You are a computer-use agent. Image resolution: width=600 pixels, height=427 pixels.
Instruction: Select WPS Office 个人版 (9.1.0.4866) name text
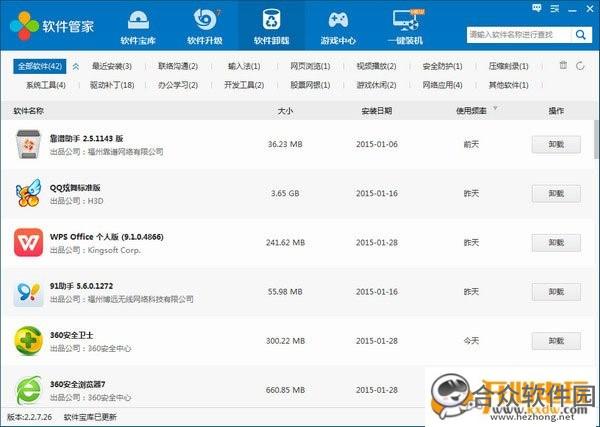[x=107, y=237]
